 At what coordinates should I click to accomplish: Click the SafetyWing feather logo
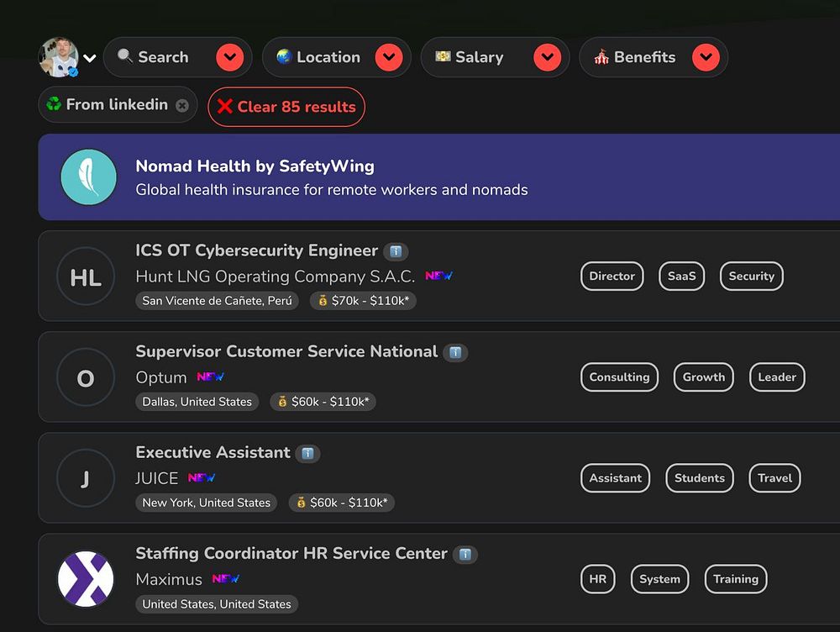pyautogui.click(x=88, y=176)
